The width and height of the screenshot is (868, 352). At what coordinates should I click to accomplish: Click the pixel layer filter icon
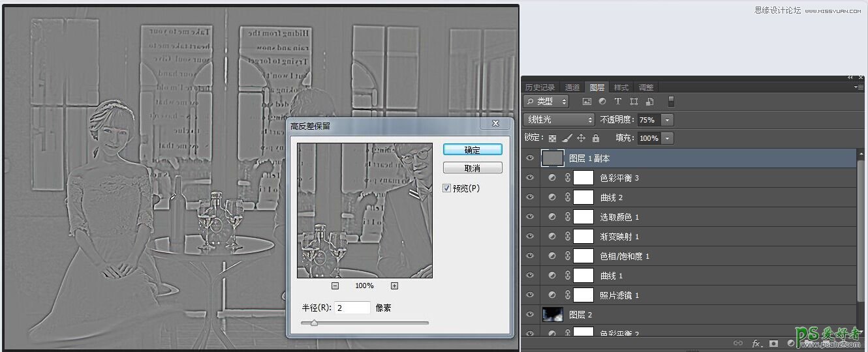click(x=587, y=102)
